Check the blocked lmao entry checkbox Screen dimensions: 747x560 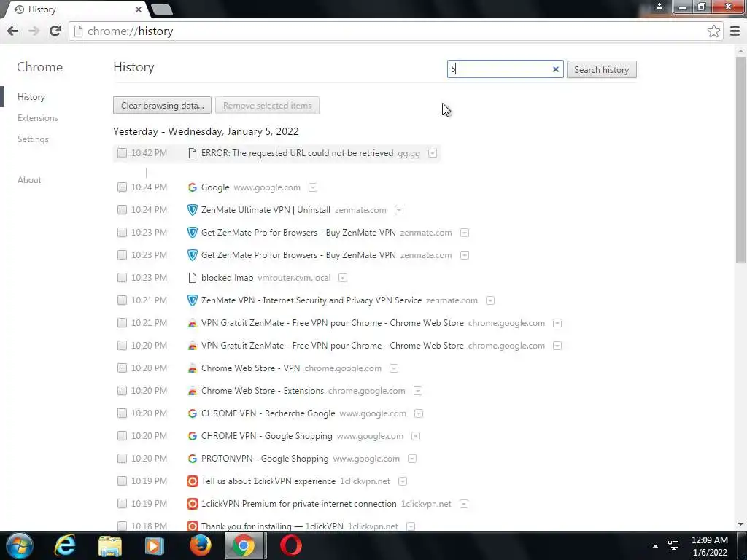point(122,278)
